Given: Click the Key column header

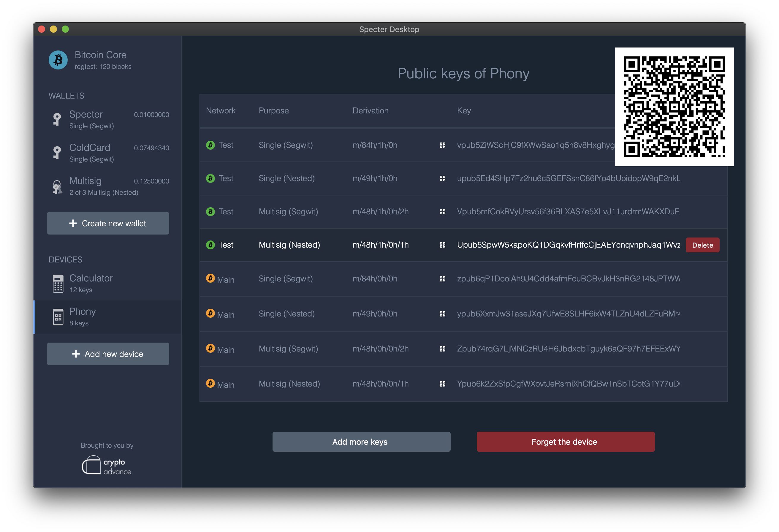Looking at the screenshot, I should [x=464, y=111].
